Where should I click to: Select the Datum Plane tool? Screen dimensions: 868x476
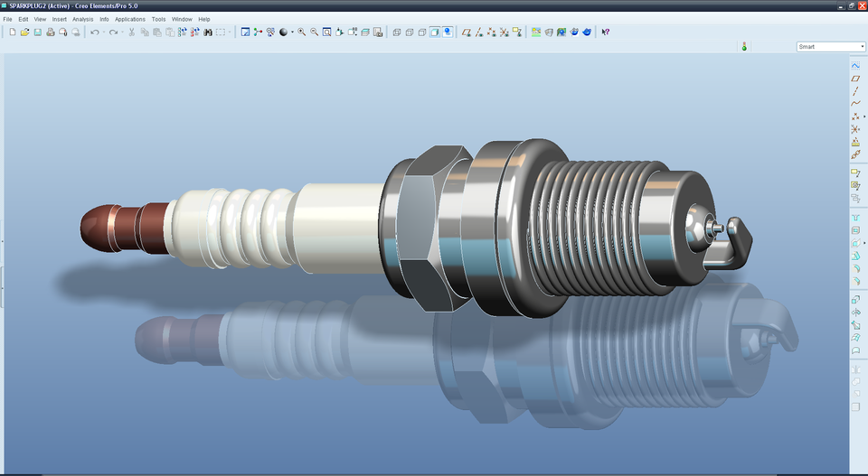tap(855, 78)
